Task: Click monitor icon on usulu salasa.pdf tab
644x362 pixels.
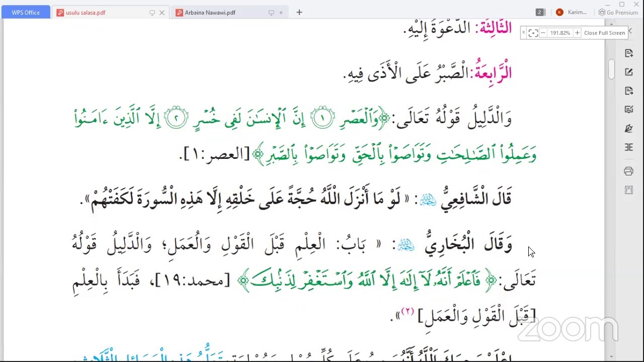Action: coord(152,13)
